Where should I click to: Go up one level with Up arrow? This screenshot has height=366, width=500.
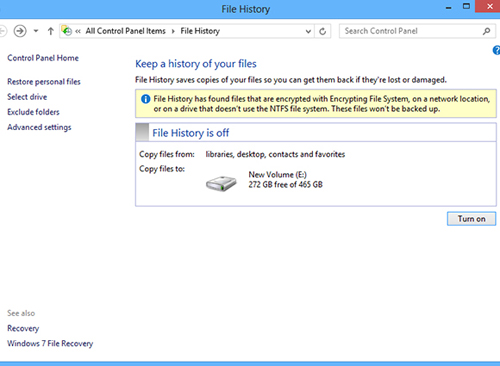[50, 31]
